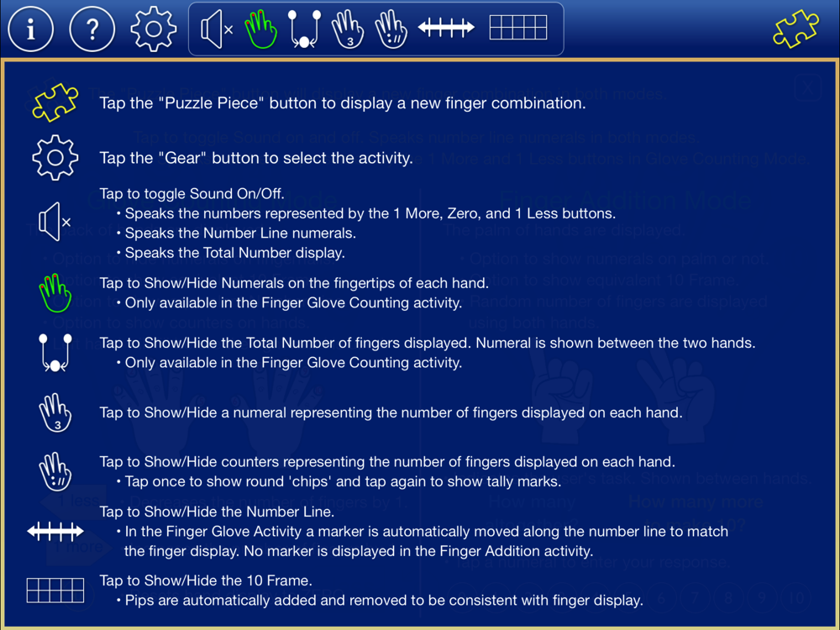Screen dimensions: 840x630
Task: Open the info button in the top bar
Action: [30, 29]
